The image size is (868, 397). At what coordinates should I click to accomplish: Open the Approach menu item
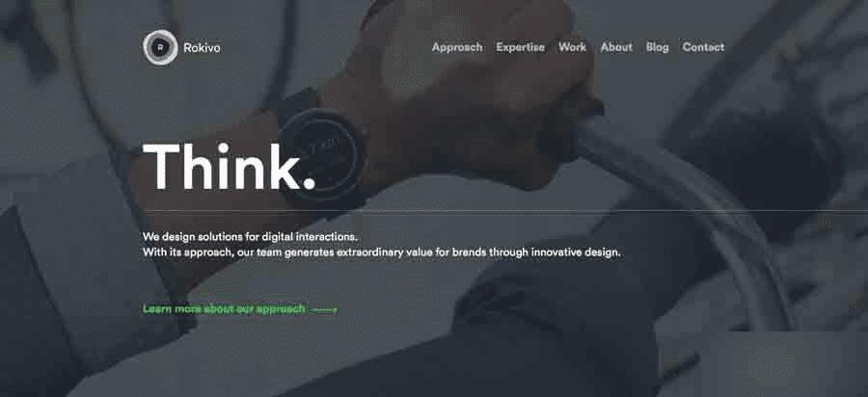click(457, 47)
